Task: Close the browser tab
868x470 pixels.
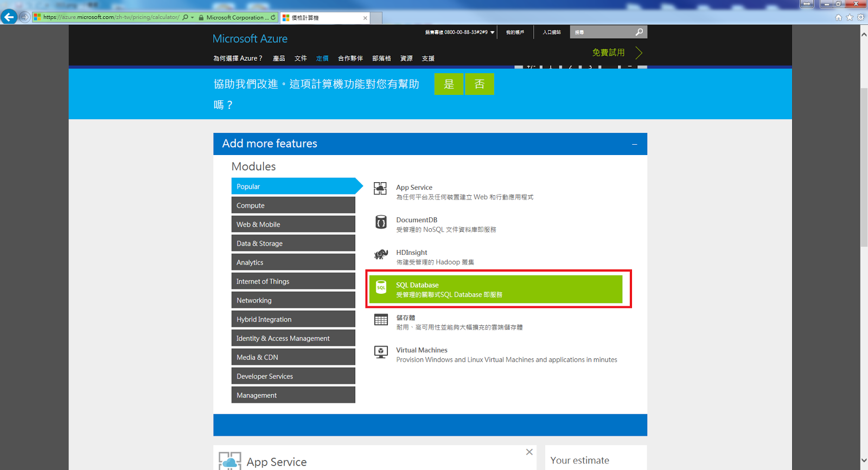Action: point(365,18)
